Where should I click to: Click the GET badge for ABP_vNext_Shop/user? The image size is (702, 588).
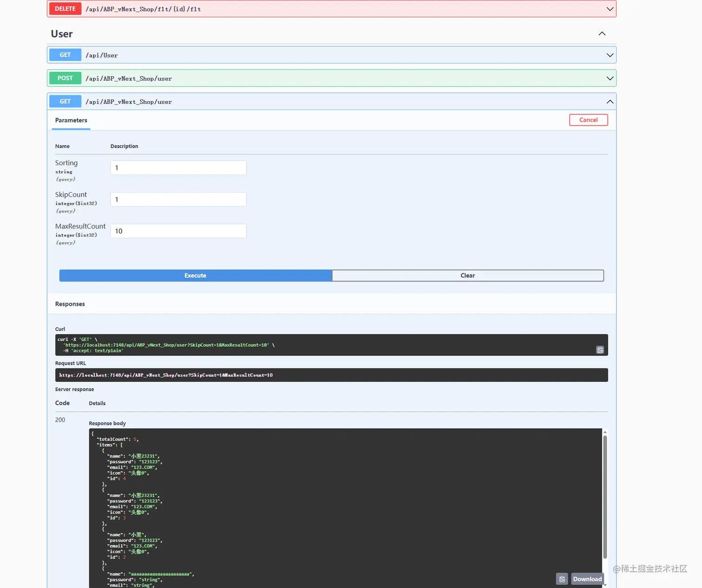click(x=65, y=101)
